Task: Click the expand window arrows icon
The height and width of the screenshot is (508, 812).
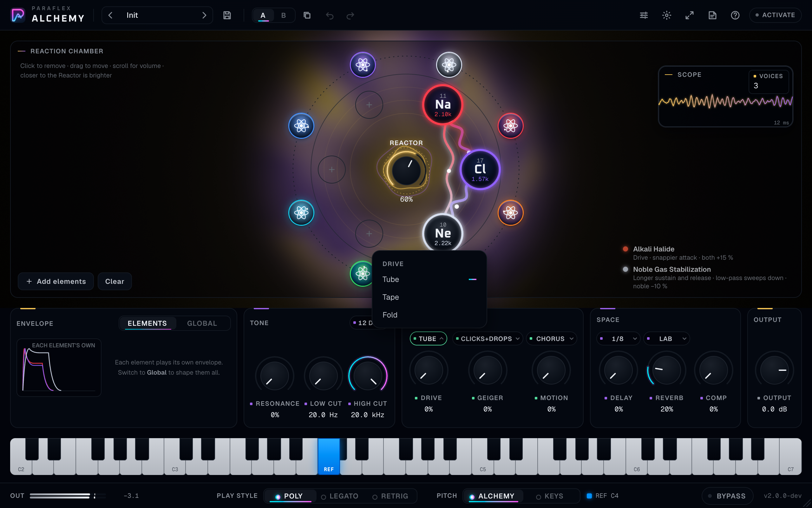Action: 690,15
